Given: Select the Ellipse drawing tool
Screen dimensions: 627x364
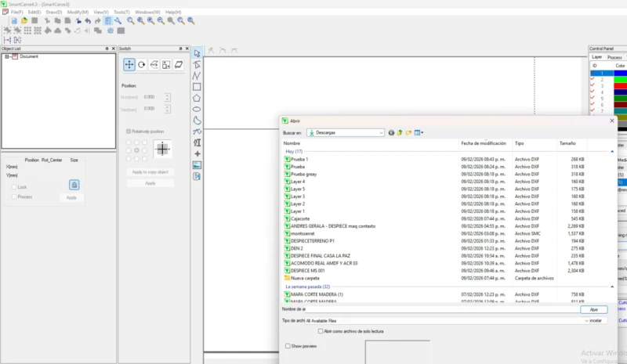Looking at the screenshot, I should (x=197, y=109).
